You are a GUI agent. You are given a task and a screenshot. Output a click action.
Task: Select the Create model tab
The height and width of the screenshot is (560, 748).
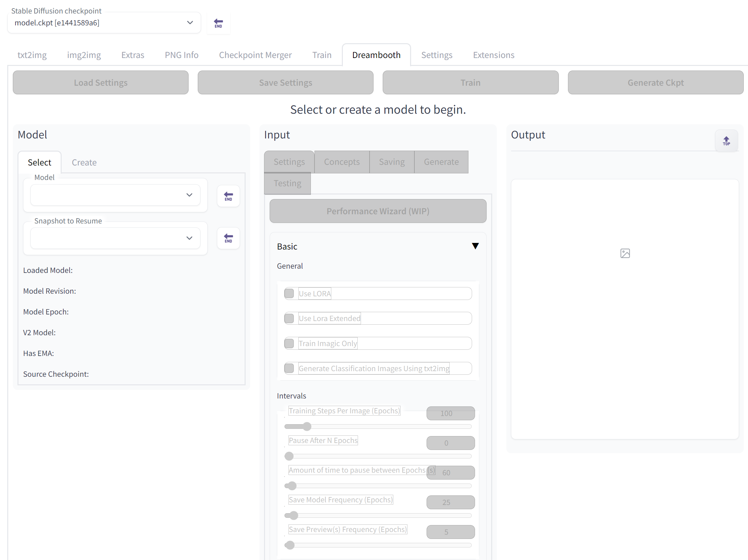coord(84,162)
